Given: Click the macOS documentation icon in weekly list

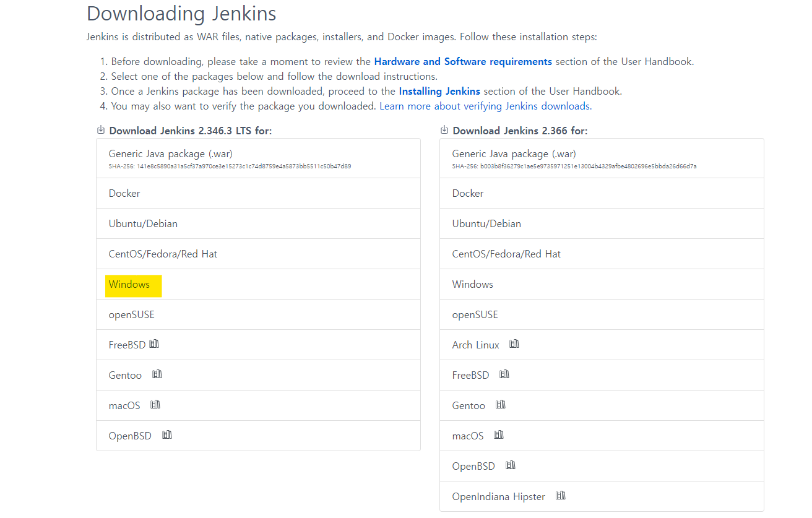Looking at the screenshot, I should click(499, 435).
